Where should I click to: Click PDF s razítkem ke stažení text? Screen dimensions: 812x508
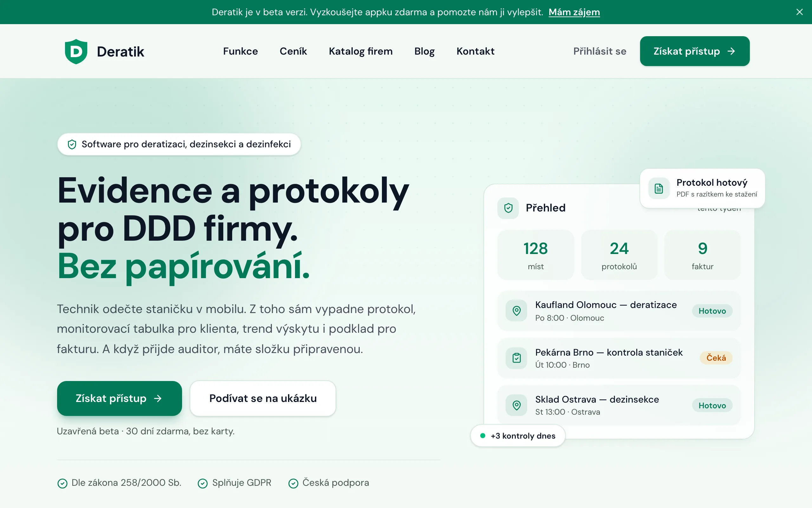click(x=717, y=194)
